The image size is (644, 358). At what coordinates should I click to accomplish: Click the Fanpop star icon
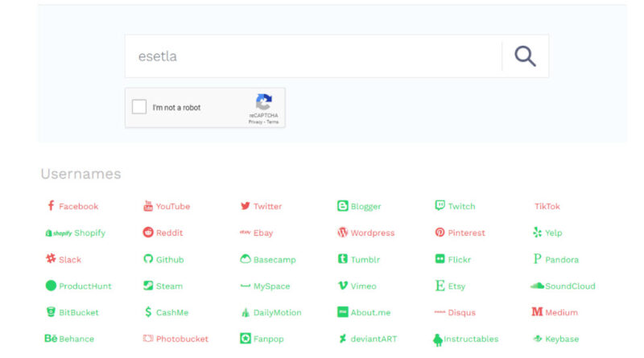(x=246, y=339)
